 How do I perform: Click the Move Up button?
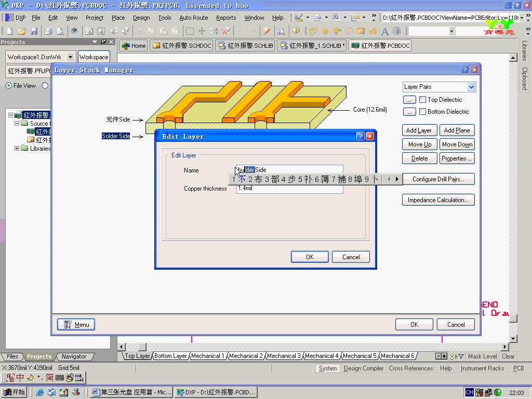click(x=420, y=144)
